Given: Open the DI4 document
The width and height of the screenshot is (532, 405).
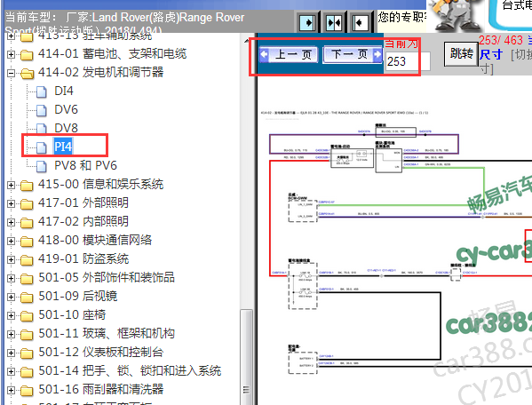Looking at the screenshot, I should [x=64, y=91].
